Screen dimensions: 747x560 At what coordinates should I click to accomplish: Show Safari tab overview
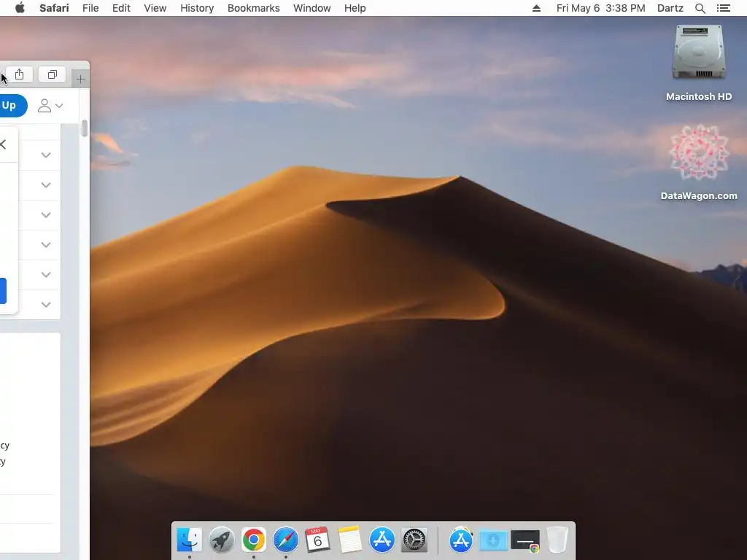tap(52, 74)
